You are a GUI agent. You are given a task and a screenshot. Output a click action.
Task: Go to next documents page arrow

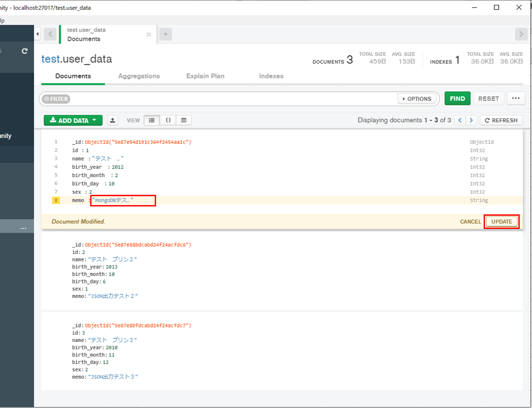(471, 120)
